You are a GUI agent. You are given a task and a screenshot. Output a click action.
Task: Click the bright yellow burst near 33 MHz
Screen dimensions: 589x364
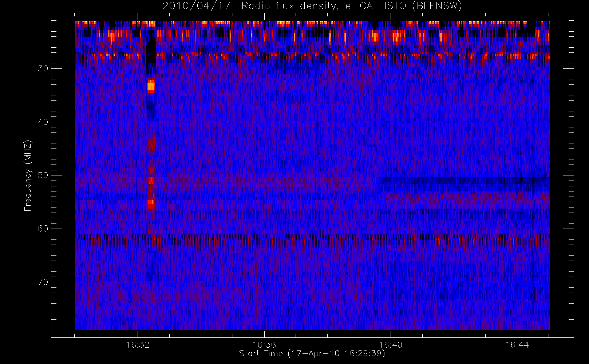(x=151, y=86)
